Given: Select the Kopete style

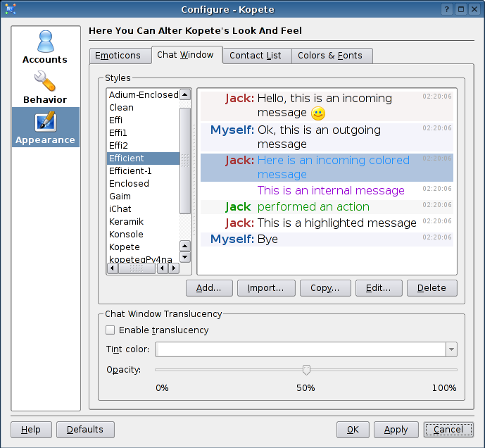Looking at the screenshot, I should tap(143, 247).
